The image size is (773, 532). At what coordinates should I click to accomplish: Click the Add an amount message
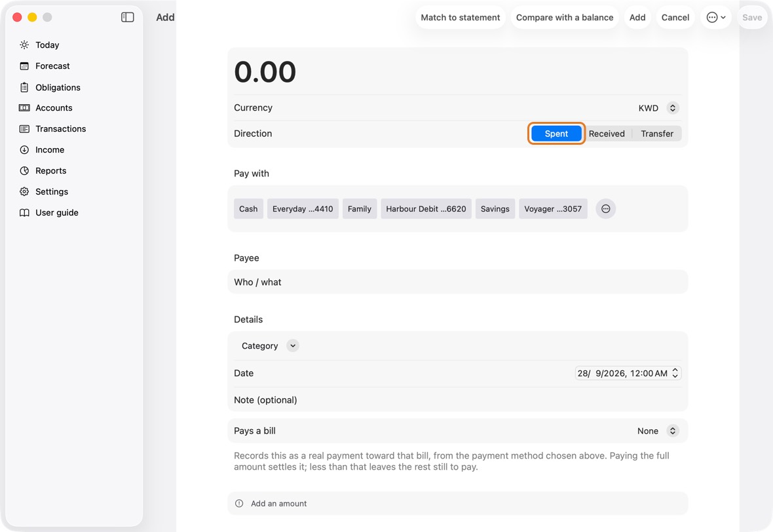click(x=278, y=503)
